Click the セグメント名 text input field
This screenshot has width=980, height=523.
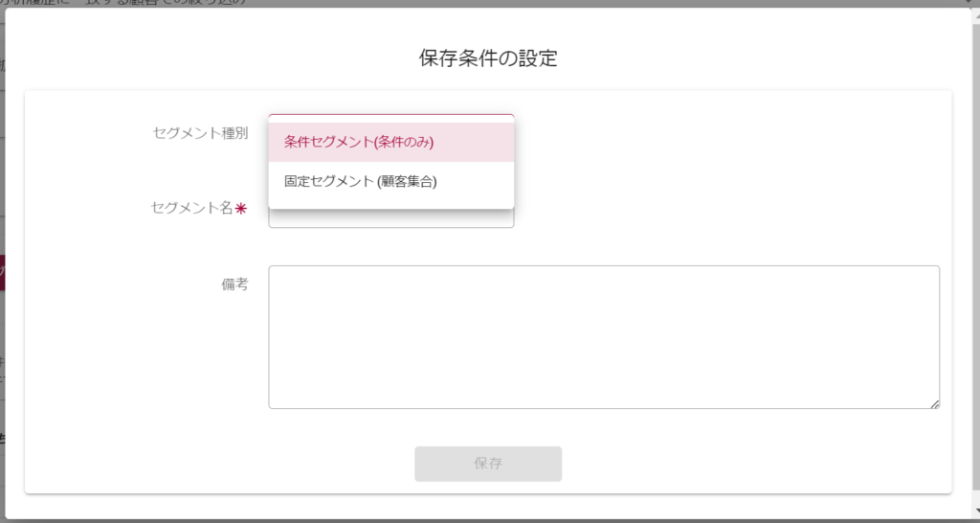click(x=390, y=219)
